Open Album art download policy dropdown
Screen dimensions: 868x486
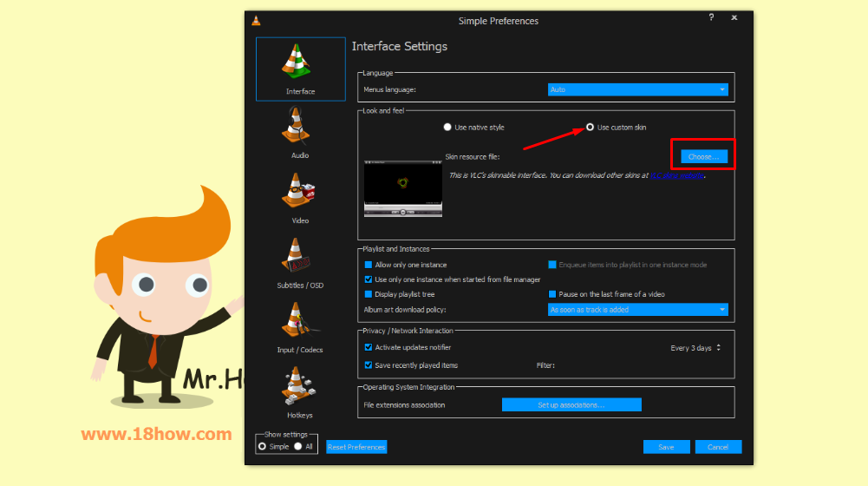tap(637, 310)
